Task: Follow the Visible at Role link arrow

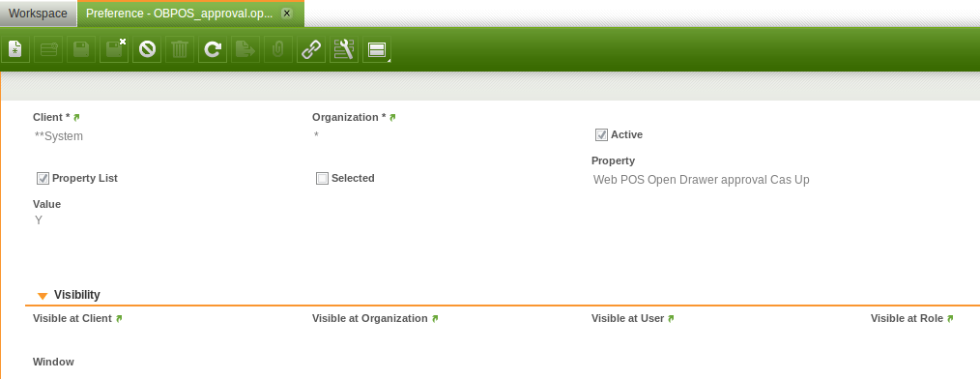Action: [950, 319]
